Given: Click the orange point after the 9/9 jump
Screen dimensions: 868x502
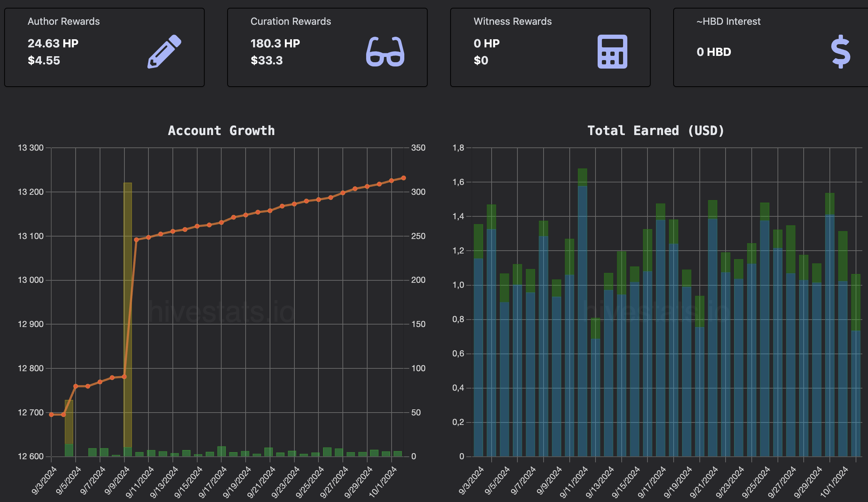Looking at the screenshot, I should (136, 240).
